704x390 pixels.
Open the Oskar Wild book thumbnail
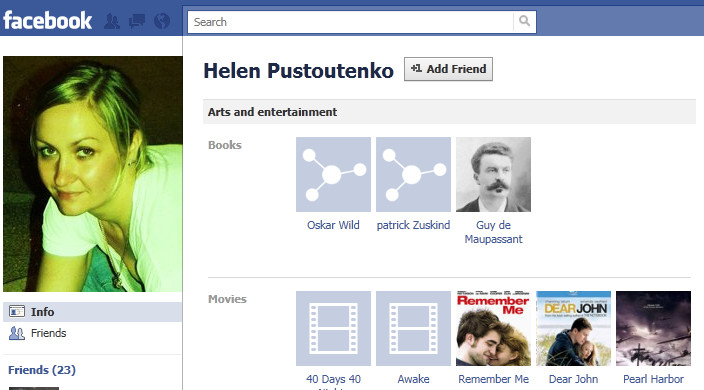click(333, 175)
